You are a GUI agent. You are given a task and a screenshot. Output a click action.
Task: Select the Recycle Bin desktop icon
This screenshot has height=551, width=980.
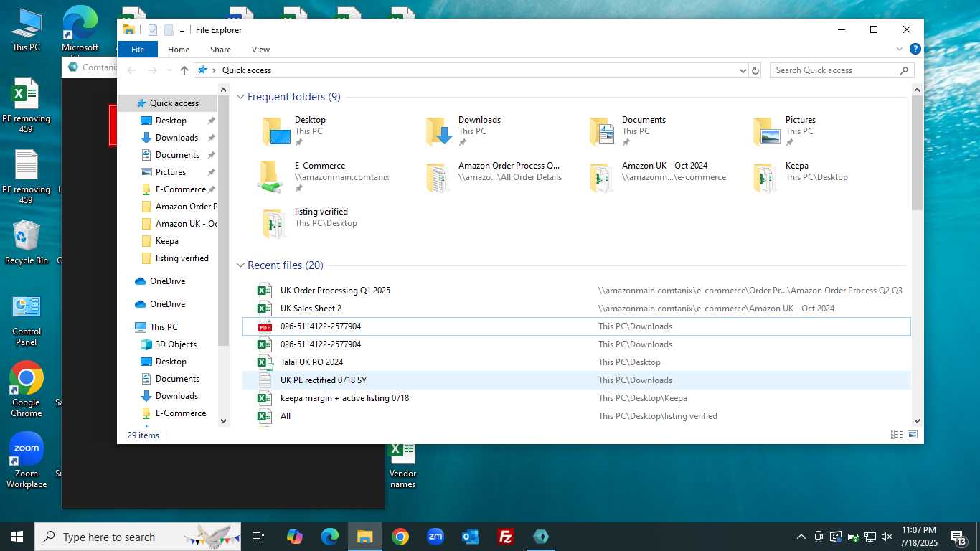[27, 242]
